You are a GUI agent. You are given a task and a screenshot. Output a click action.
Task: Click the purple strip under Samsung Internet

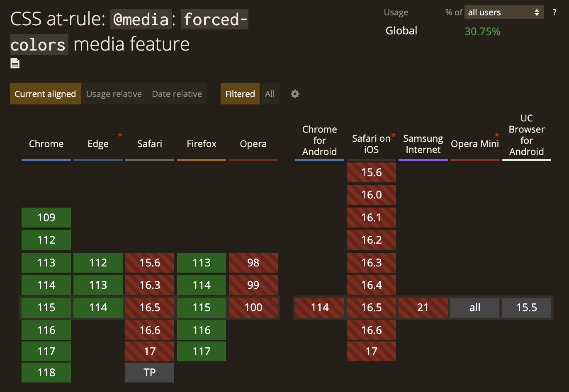coord(423,160)
